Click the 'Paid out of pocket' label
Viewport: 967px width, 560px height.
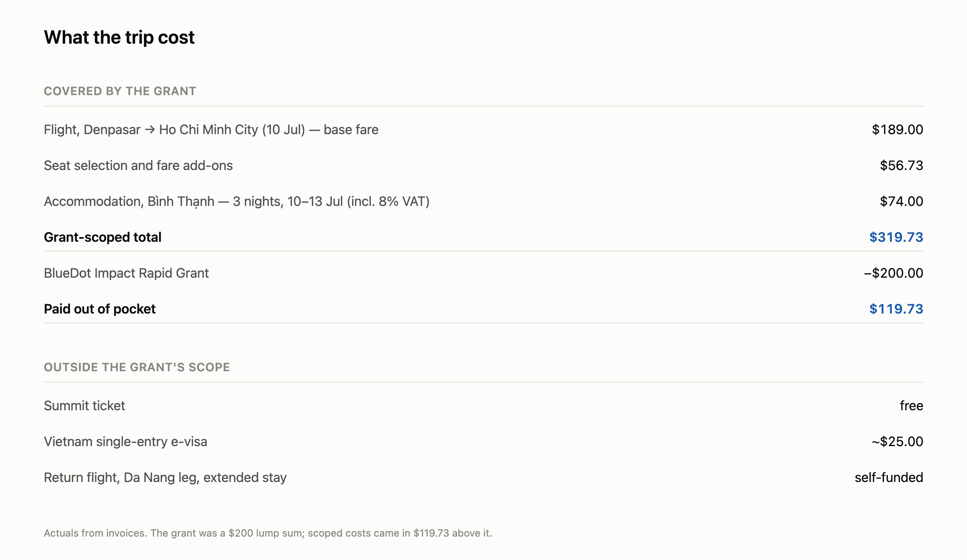[100, 309]
